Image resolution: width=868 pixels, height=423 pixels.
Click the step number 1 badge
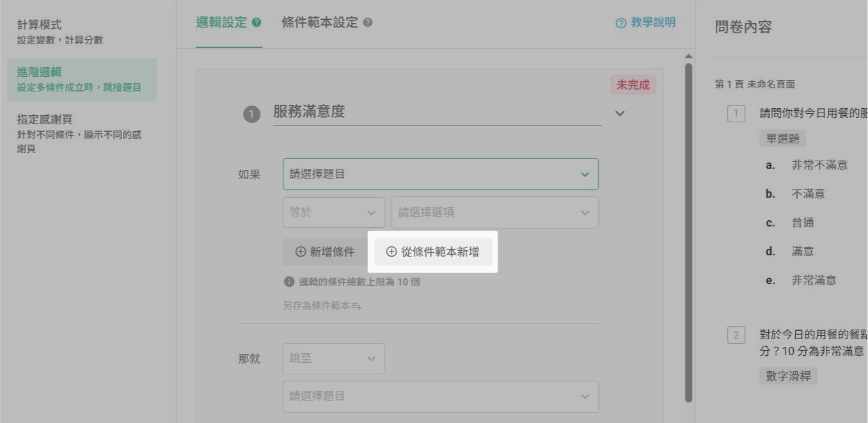point(251,115)
